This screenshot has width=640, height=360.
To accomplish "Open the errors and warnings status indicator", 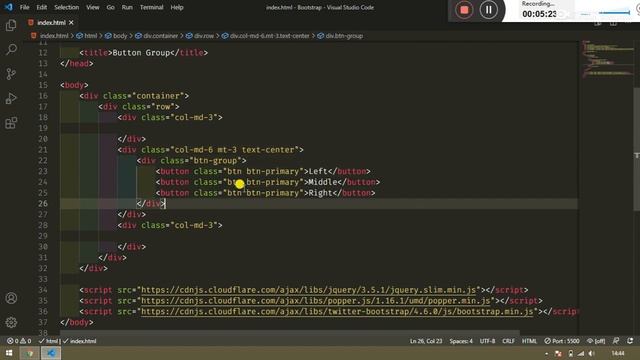I will point(19,341).
